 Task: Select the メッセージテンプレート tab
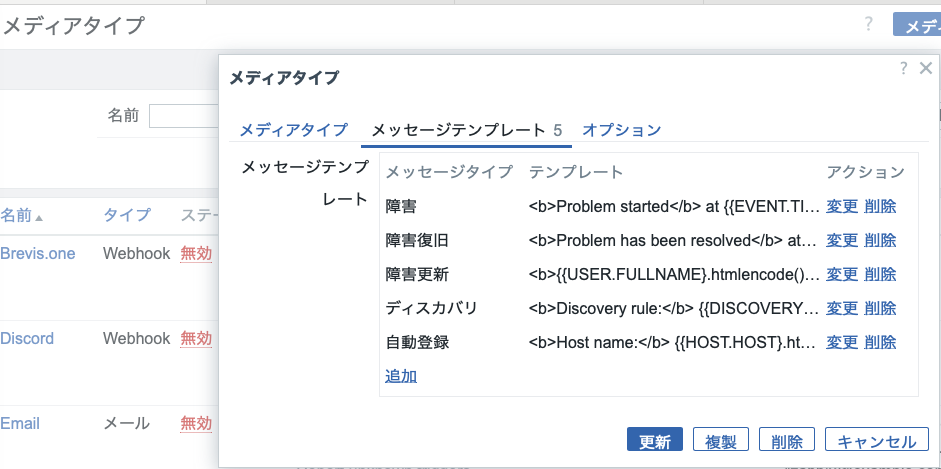(466, 130)
